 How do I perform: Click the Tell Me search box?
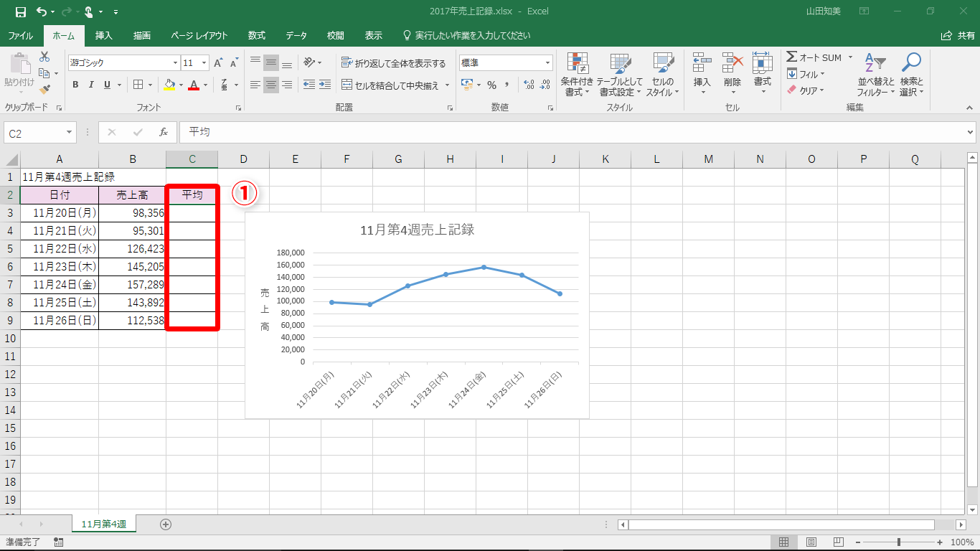466,35
